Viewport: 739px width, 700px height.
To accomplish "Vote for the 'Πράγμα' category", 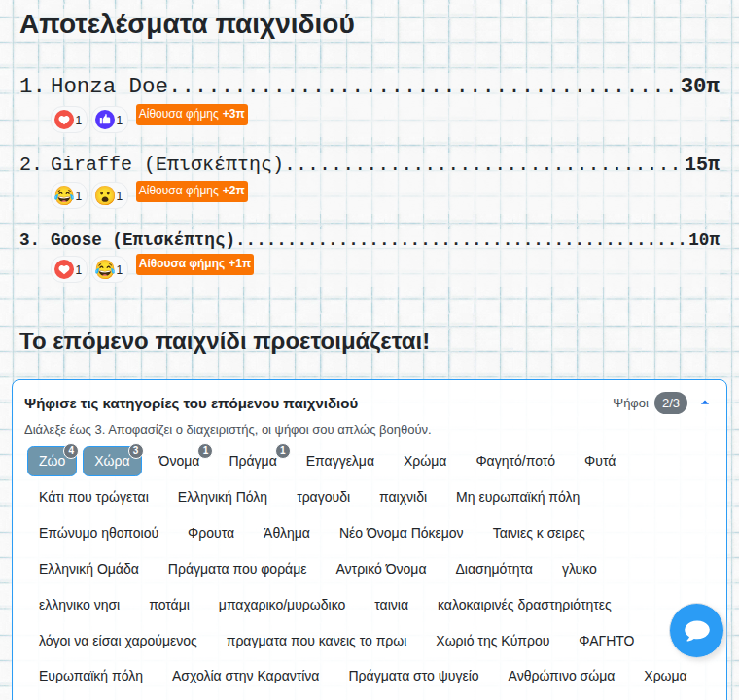I will click(x=253, y=461).
